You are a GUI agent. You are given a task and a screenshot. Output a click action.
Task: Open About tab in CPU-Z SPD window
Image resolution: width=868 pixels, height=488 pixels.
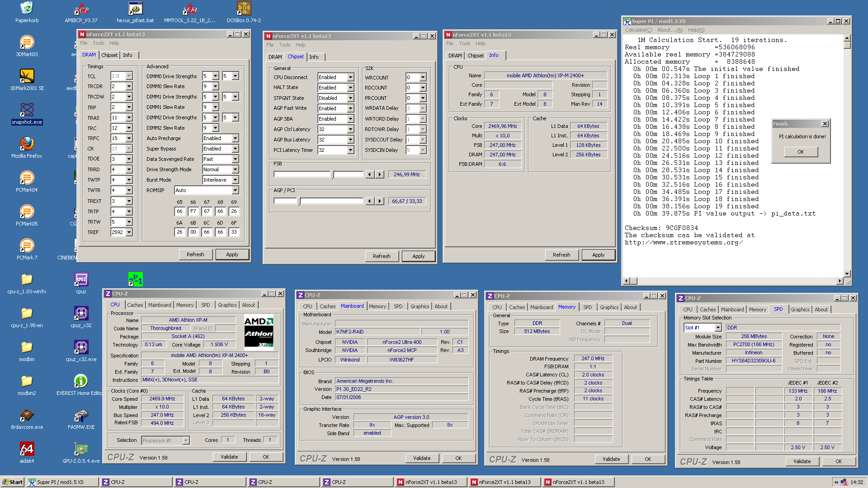tap(821, 310)
